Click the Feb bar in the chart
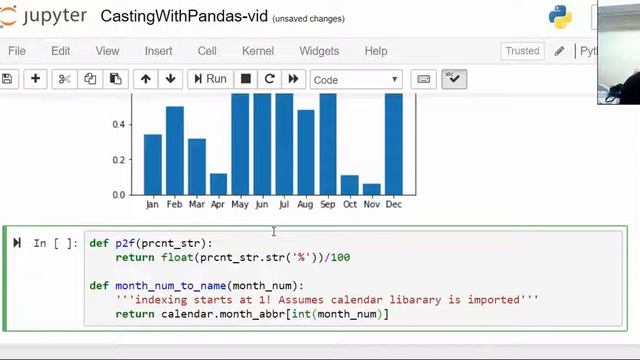640x360 pixels. tap(175, 151)
